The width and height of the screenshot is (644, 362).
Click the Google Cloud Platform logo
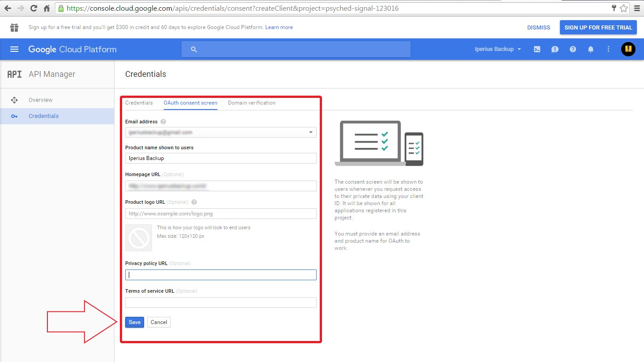[x=72, y=49]
